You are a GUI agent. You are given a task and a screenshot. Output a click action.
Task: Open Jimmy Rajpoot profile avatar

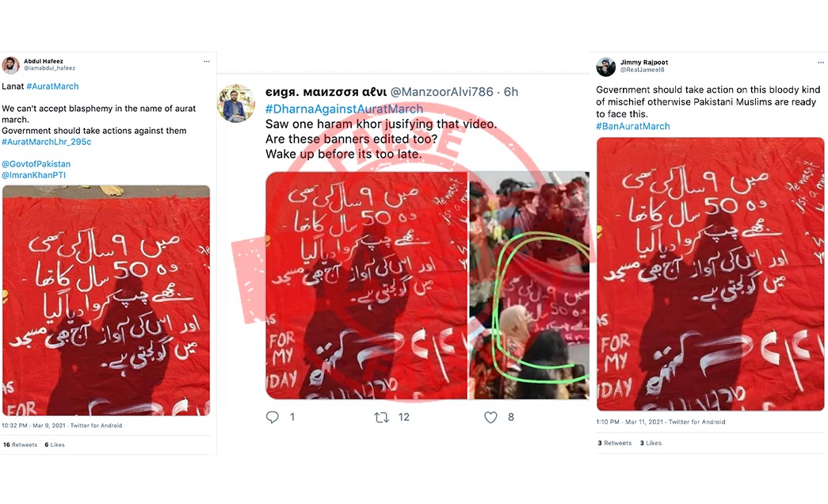[x=605, y=67]
